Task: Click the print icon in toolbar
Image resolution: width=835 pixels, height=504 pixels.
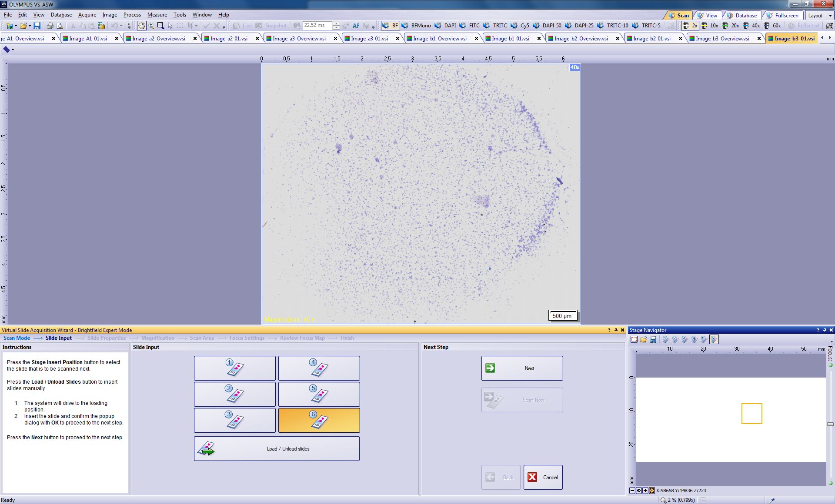Action: pos(50,26)
